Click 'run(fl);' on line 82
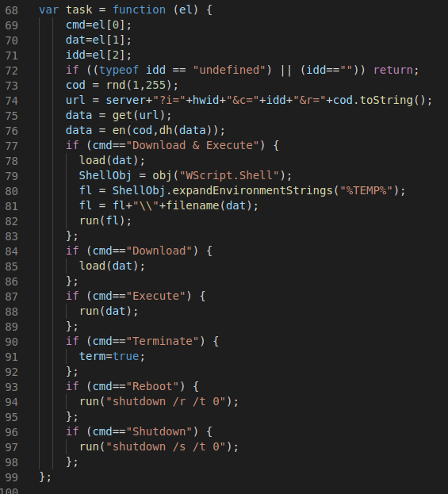448x494 pixels. (105, 221)
